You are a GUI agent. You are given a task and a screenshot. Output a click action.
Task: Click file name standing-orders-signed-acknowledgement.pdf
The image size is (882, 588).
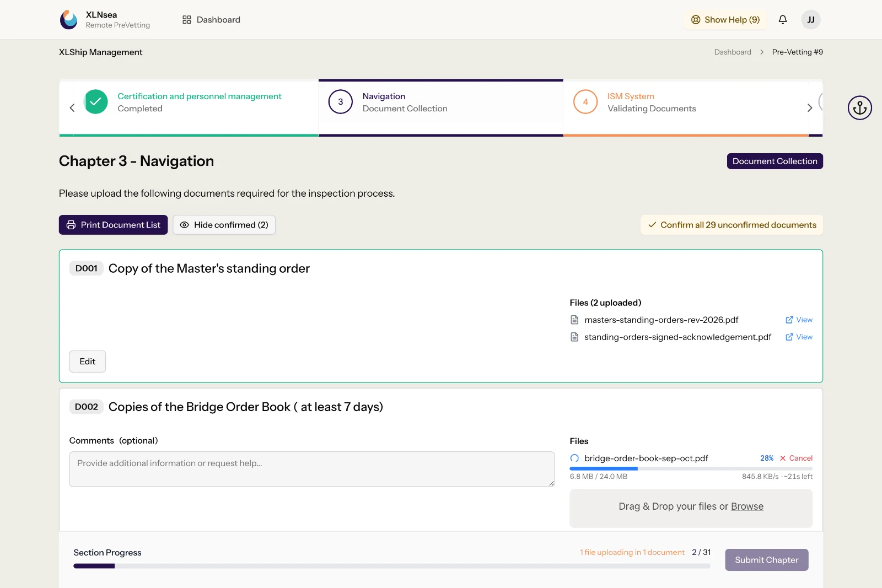677,337
